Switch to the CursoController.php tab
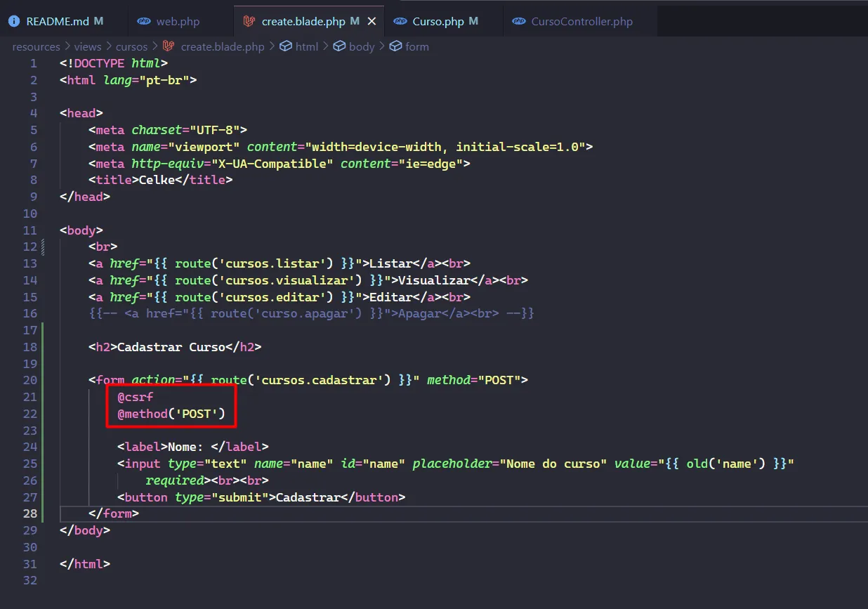The width and height of the screenshot is (868, 609). pyautogui.click(x=581, y=22)
